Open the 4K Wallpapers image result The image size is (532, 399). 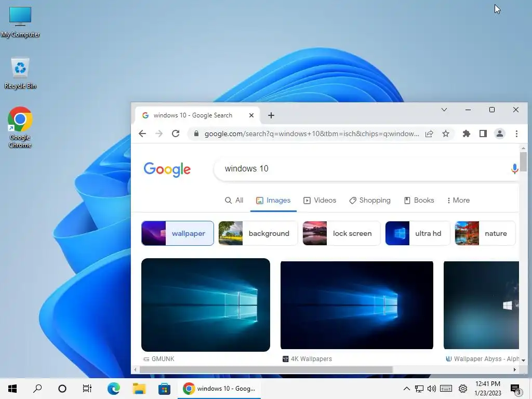[x=356, y=305]
